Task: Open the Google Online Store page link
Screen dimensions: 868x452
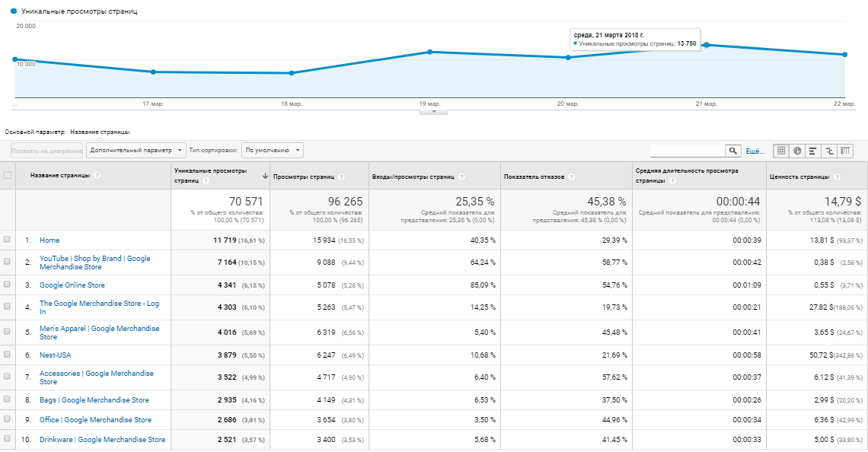Action: [x=72, y=285]
